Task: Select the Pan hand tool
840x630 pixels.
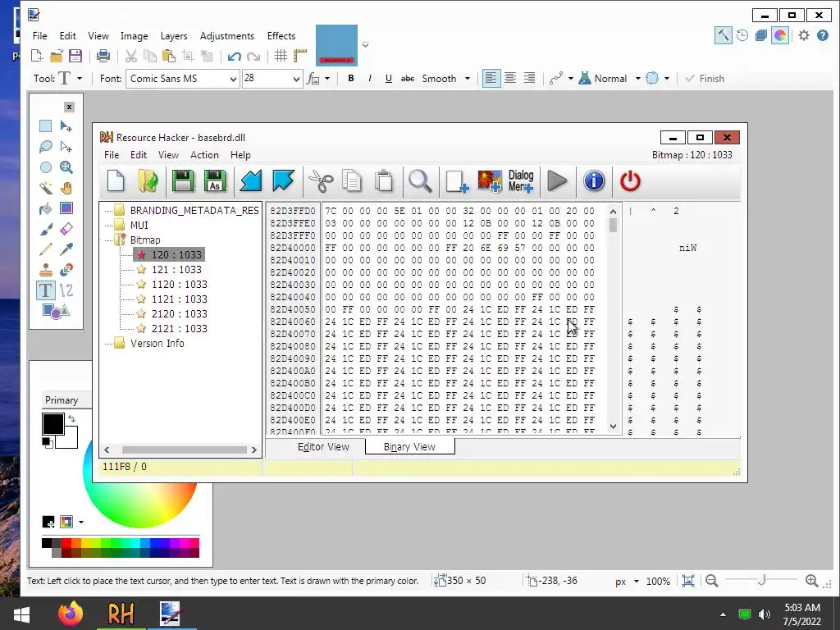Action: [66, 188]
